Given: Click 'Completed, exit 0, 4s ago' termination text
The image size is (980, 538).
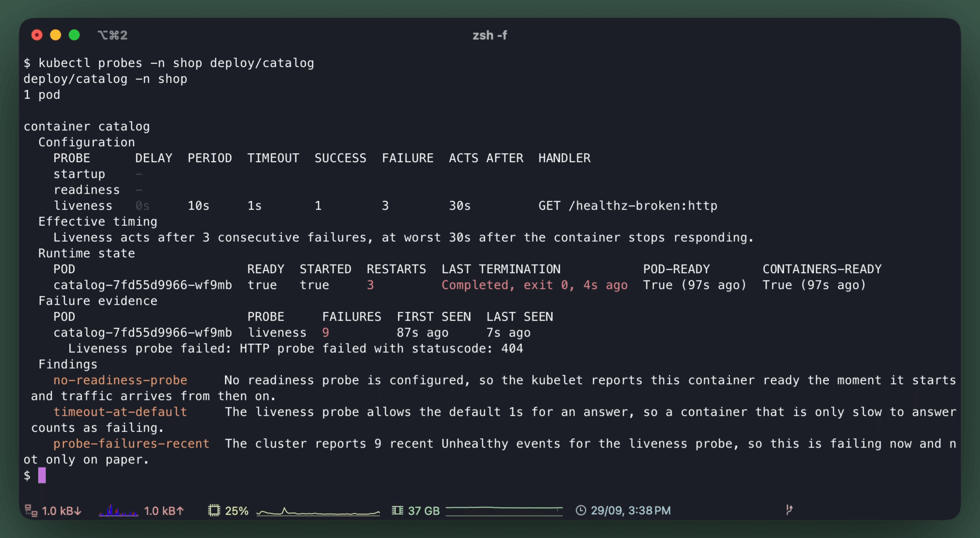Looking at the screenshot, I should click(x=534, y=285).
